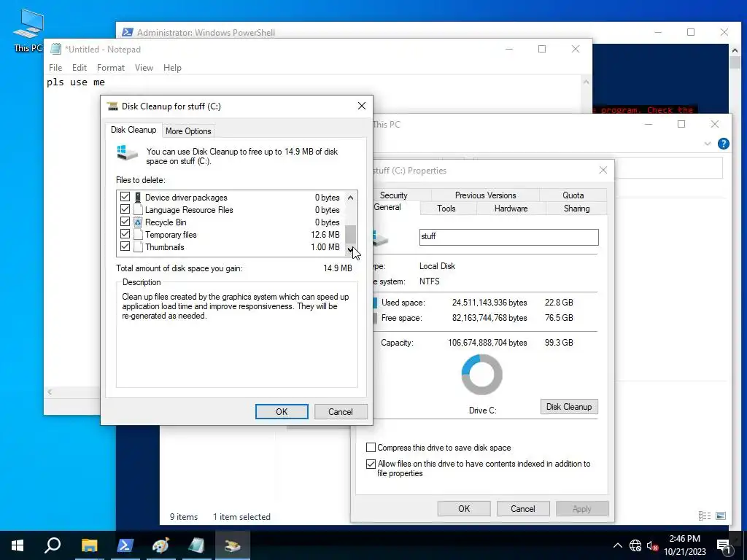Screen dimensions: 747x560
Task: Click the This PC desktop icon
Action: click(x=28, y=29)
